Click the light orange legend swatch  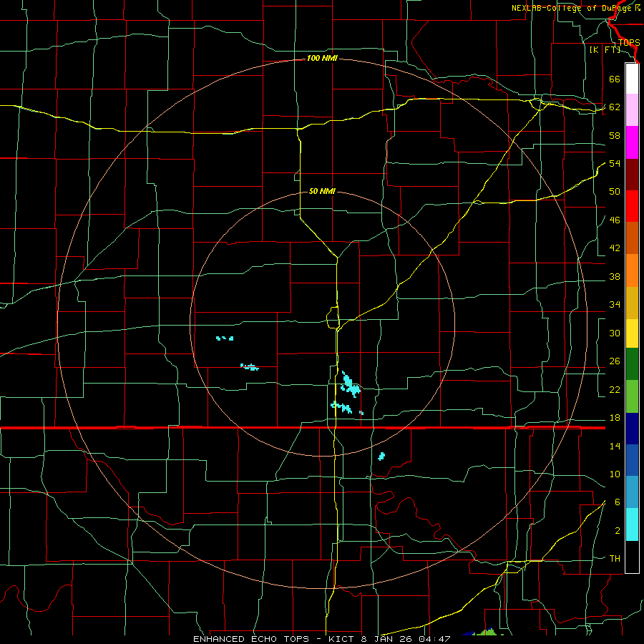[x=632, y=270]
